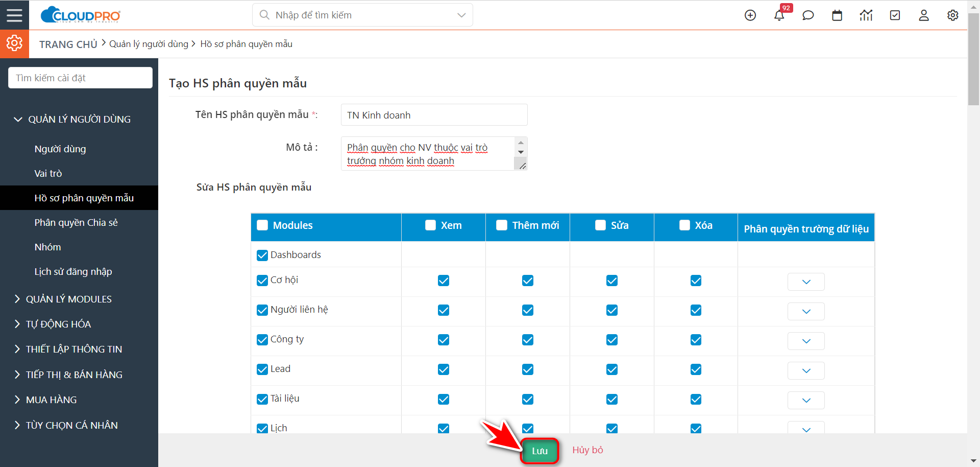Uncheck the Cơ hội module checkbox
Screen dimensions: 980x467
(x=262, y=281)
